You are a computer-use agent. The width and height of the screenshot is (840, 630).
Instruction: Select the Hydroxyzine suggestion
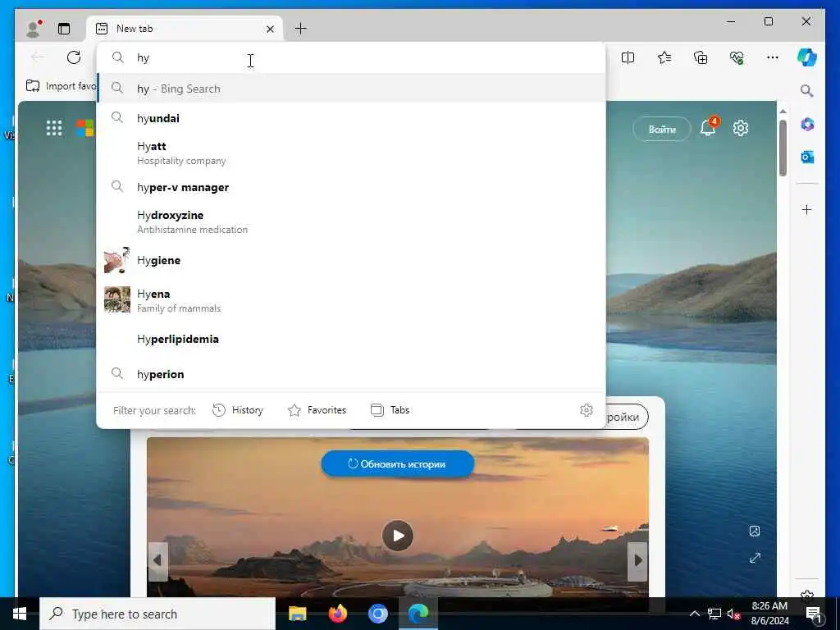pos(351,221)
